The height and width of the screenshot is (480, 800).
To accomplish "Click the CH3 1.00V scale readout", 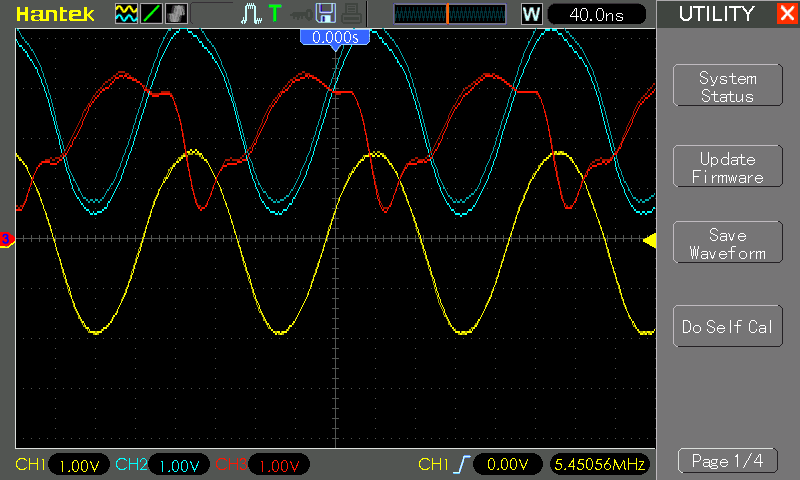I will click(279, 465).
